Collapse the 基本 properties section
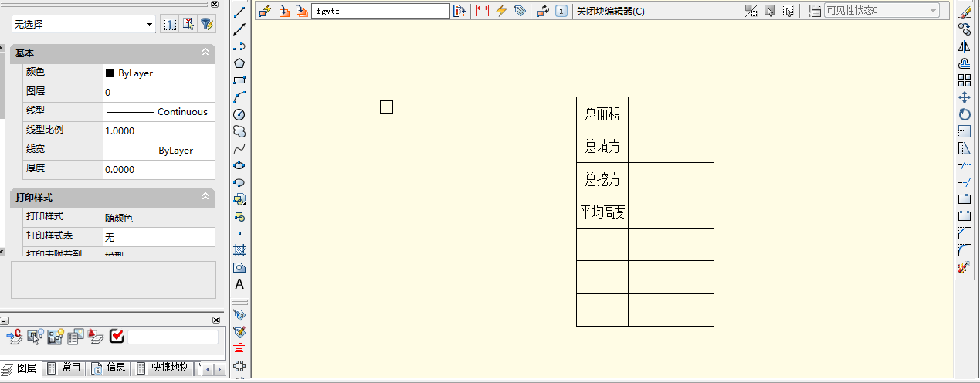980x383 pixels. click(x=205, y=53)
